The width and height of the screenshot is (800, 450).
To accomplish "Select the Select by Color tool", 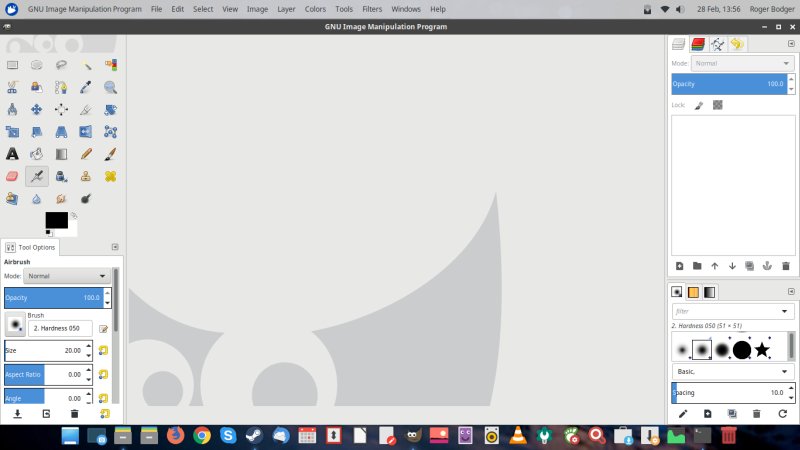I will (x=110, y=65).
